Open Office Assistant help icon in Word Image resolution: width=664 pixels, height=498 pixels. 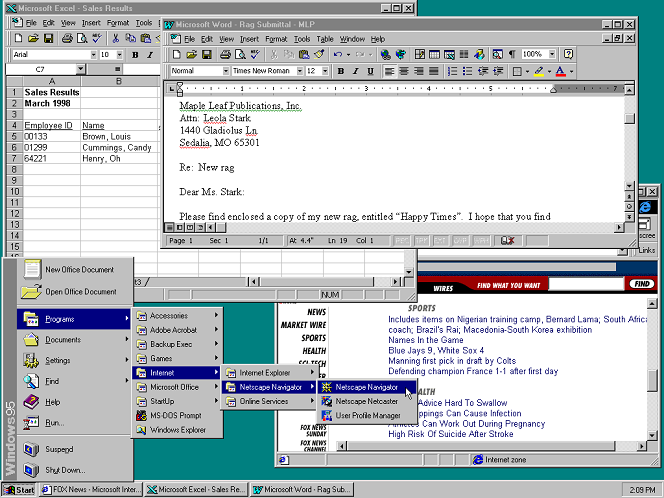pos(568,54)
